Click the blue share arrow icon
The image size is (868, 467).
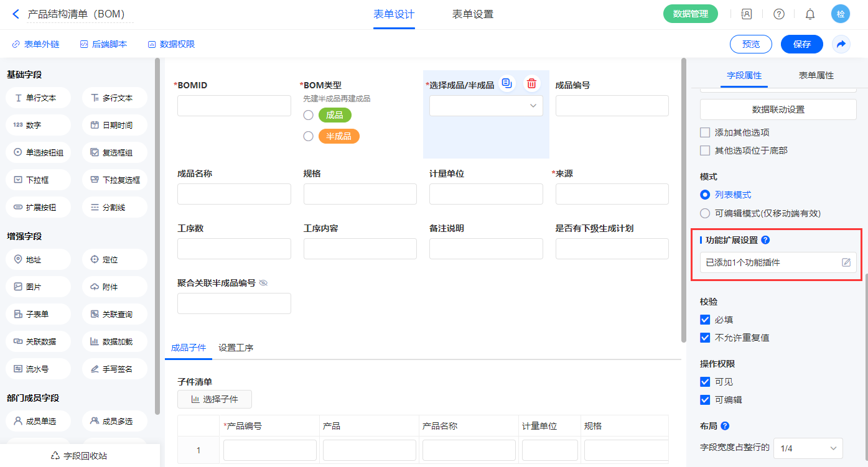click(841, 44)
